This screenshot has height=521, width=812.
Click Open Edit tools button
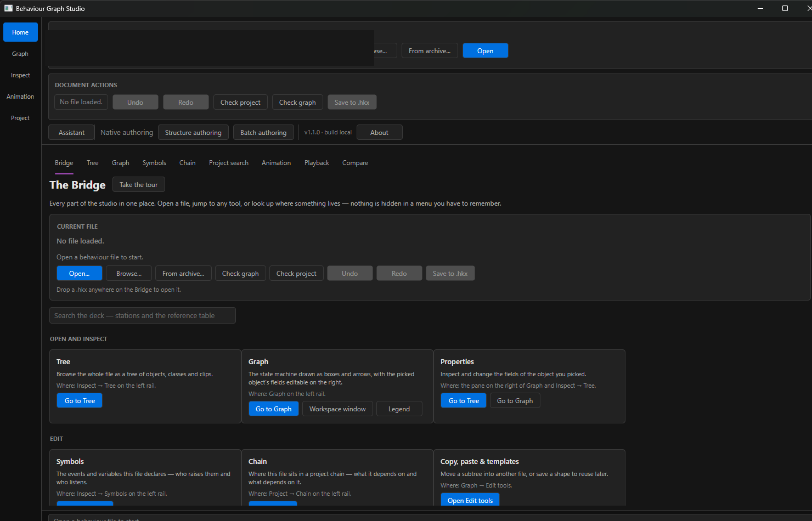pyautogui.click(x=470, y=500)
